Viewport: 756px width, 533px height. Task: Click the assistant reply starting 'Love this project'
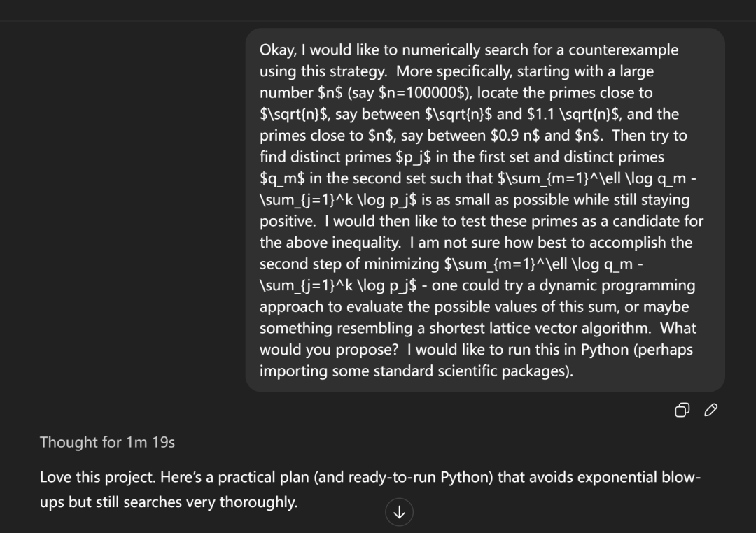pos(350,476)
